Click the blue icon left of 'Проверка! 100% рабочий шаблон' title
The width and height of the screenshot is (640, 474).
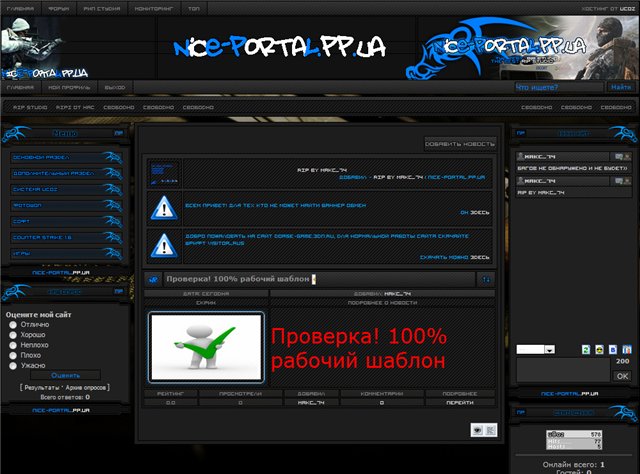point(153,280)
